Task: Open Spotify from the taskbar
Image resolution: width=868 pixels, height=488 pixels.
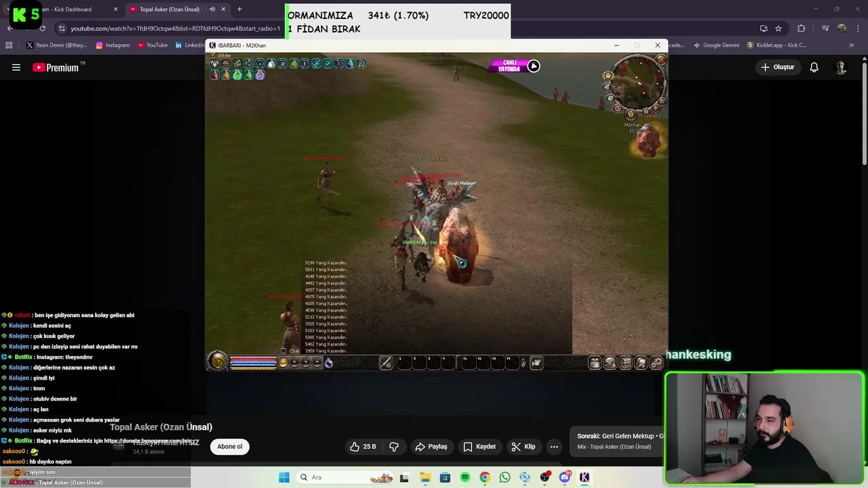Action: click(x=465, y=477)
